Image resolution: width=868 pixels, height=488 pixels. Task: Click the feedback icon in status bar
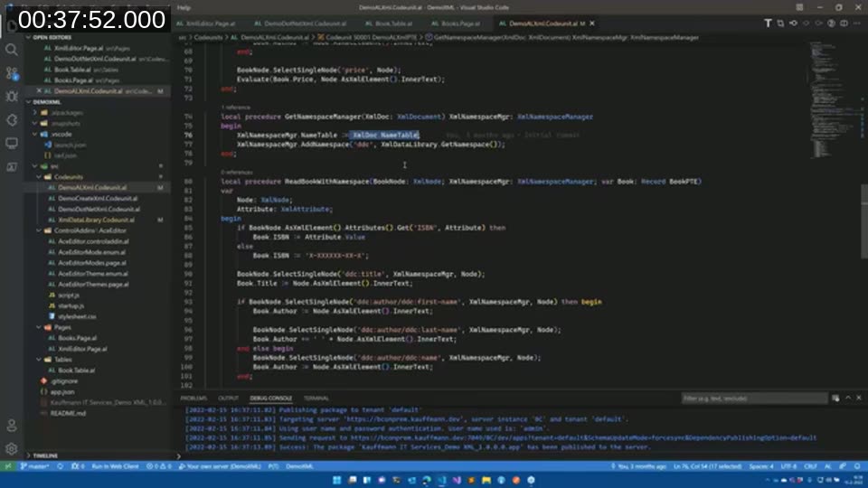[843, 466]
